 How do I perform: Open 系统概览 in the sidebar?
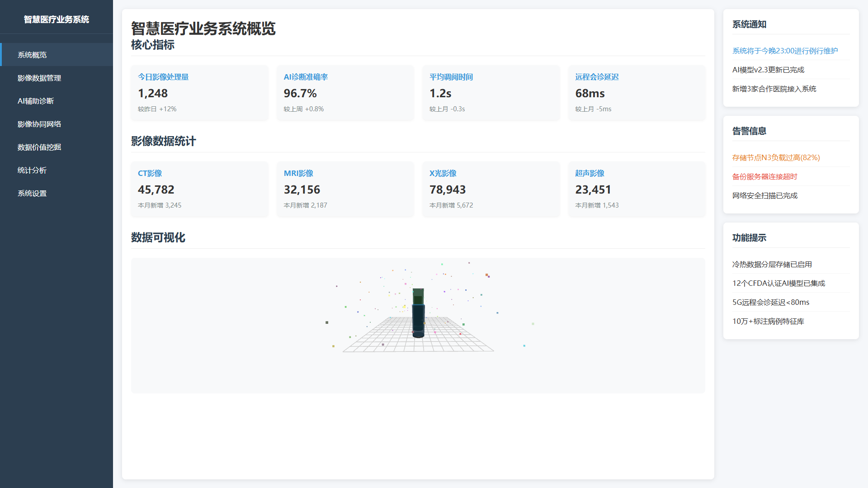click(x=32, y=55)
